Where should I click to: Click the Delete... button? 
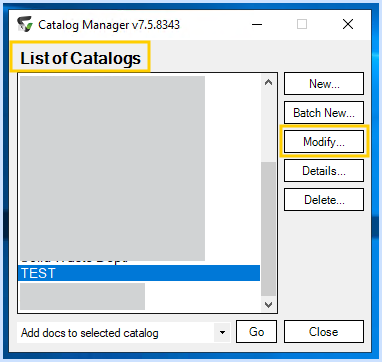[324, 200]
